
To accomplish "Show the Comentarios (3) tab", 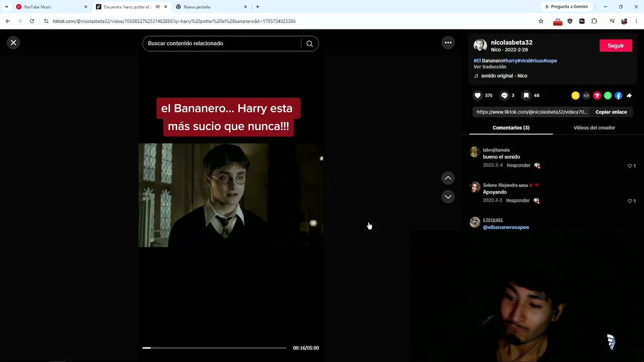I will point(511,128).
